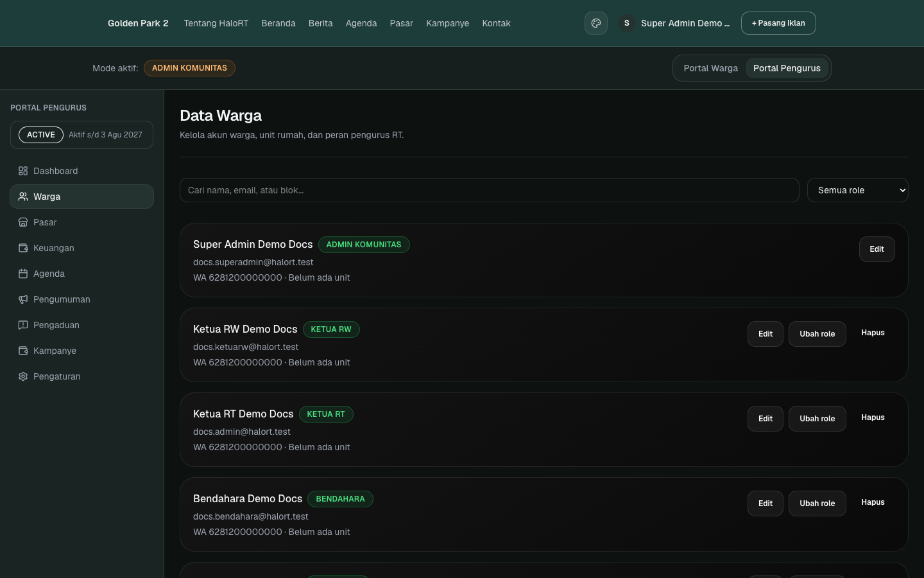
Task: Change role of Bendahara Demo Docs
Action: (x=817, y=504)
